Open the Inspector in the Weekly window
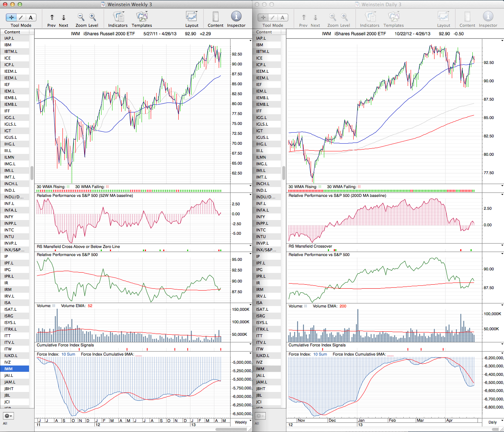This screenshot has width=504, height=432. click(236, 17)
